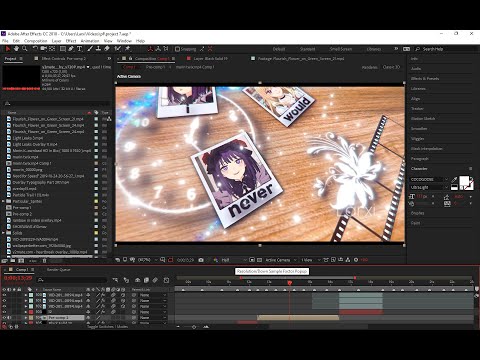The height and width of the screenshot is (360, 480).
Task: Select the Hand tool
Action: coord(16,49)
